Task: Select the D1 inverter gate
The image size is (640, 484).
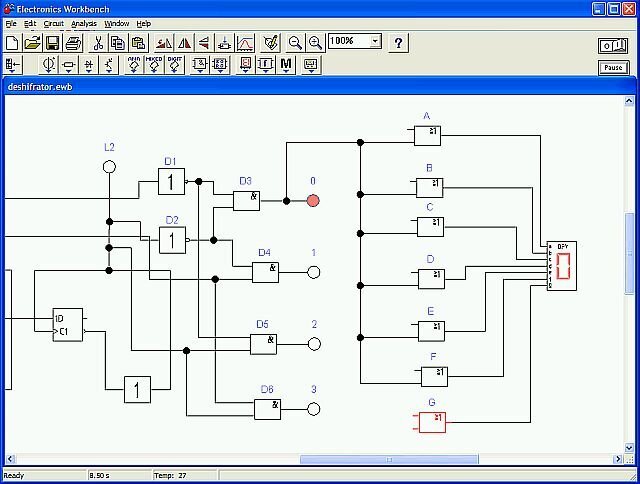Action: coord(171,182)
